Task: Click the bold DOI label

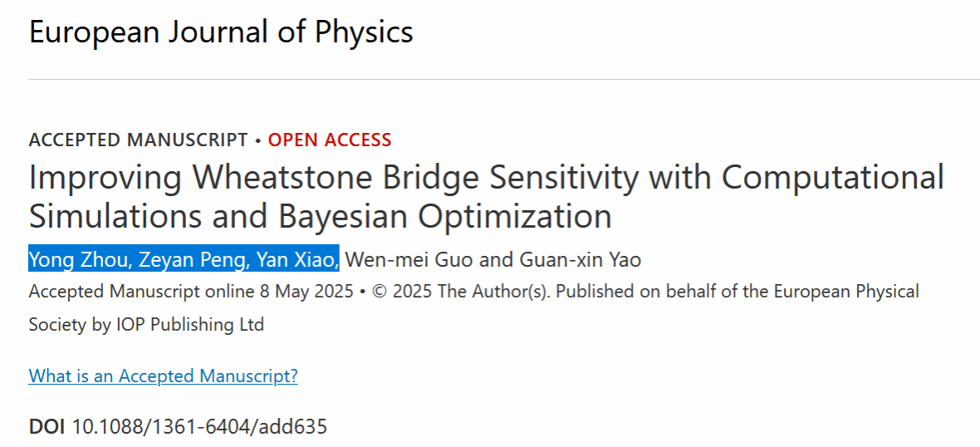Action: point(47,427)
